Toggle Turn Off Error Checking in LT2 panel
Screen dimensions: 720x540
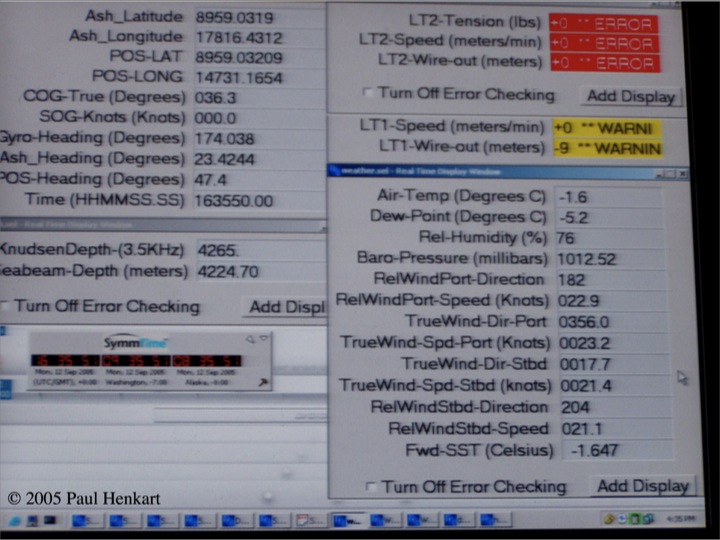(x=369, y=93)
